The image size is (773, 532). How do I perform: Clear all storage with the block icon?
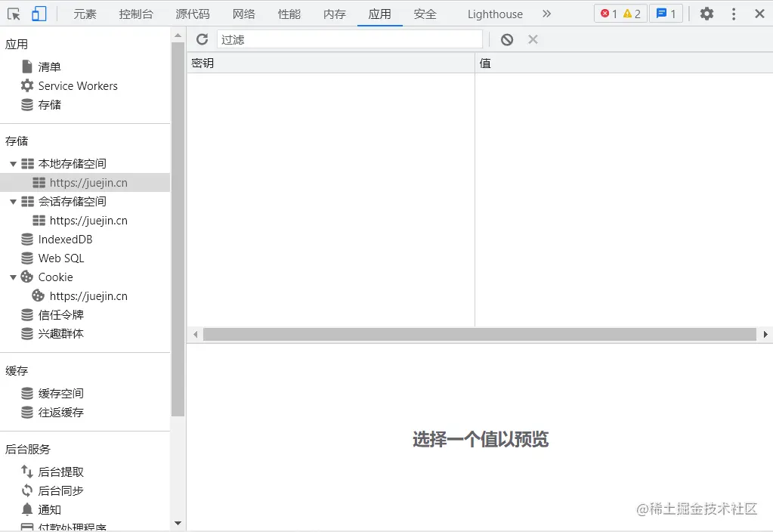507,39
